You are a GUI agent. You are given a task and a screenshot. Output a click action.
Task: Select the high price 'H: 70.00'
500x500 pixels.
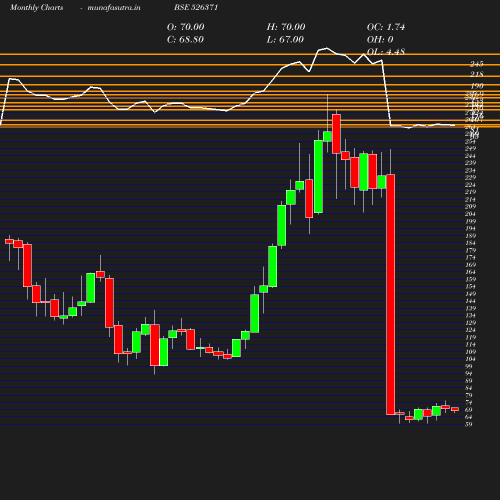(x=286, y=27)
